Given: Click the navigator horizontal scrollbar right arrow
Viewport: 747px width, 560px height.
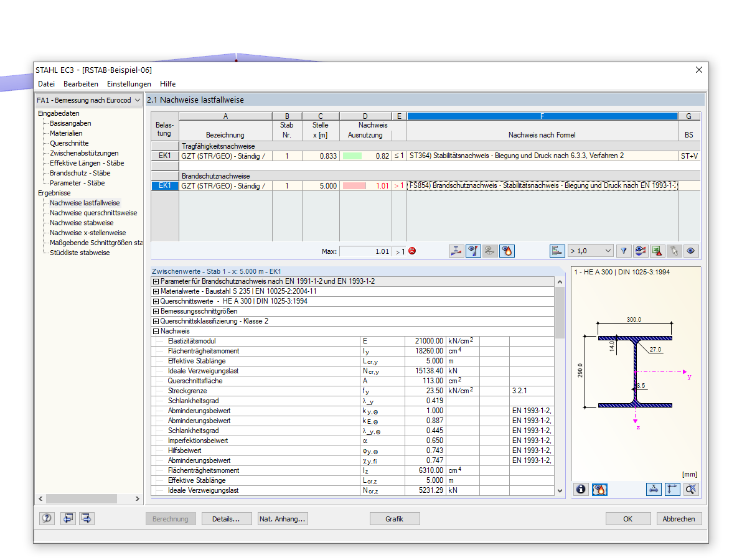Looking at the screenshot, I should pyautogui.click(x=138, y=499).
